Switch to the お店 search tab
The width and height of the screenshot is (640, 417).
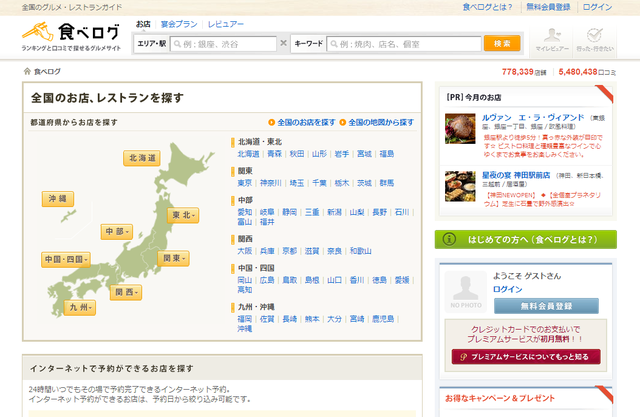tap(143, 24)
